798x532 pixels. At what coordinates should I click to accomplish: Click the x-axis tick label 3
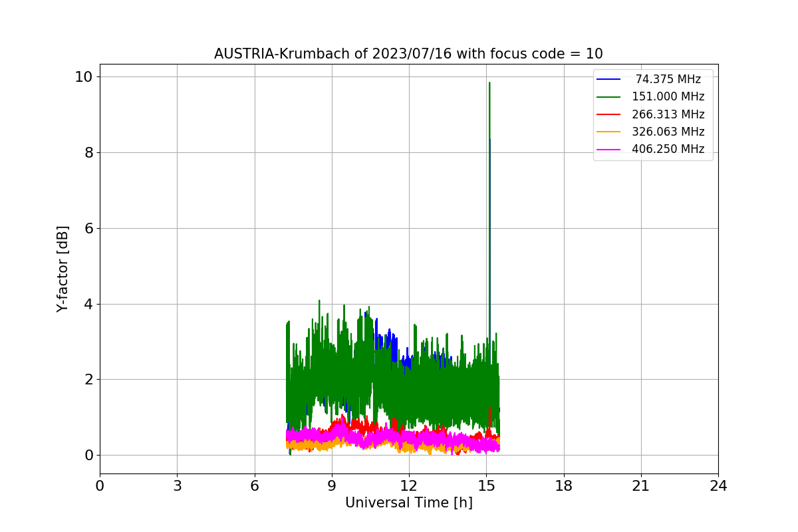click(x=177, y=486)
